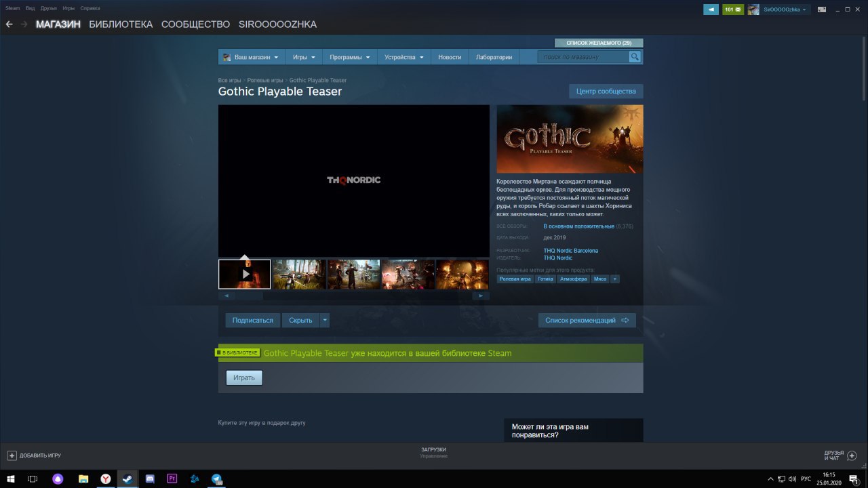
Task: Open the 101 messages inbox
Action: pyautogui.click(x=733, y=9)
